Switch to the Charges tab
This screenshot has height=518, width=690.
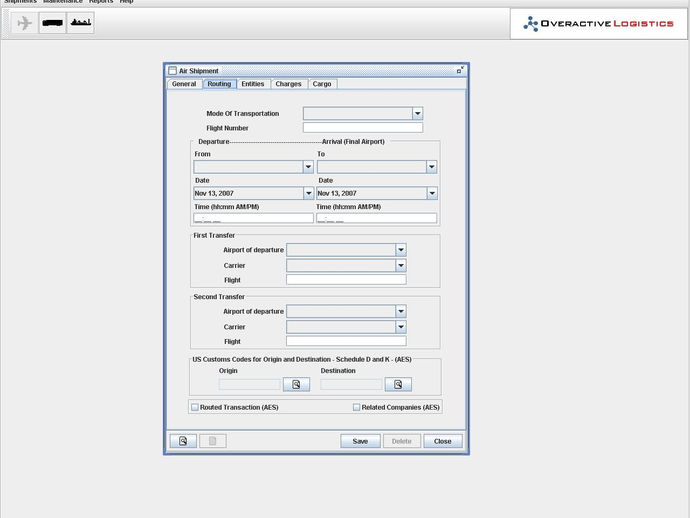tap(289, 84)
